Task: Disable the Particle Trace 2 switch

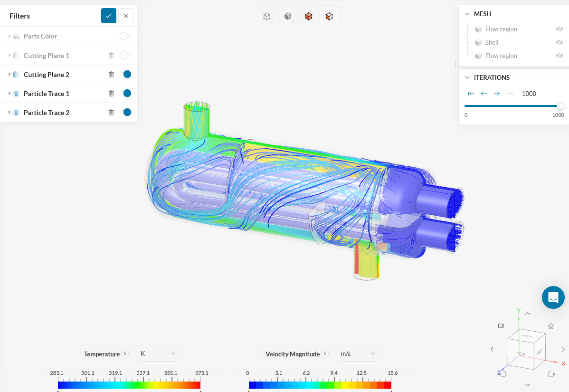Action: (125, 113)
